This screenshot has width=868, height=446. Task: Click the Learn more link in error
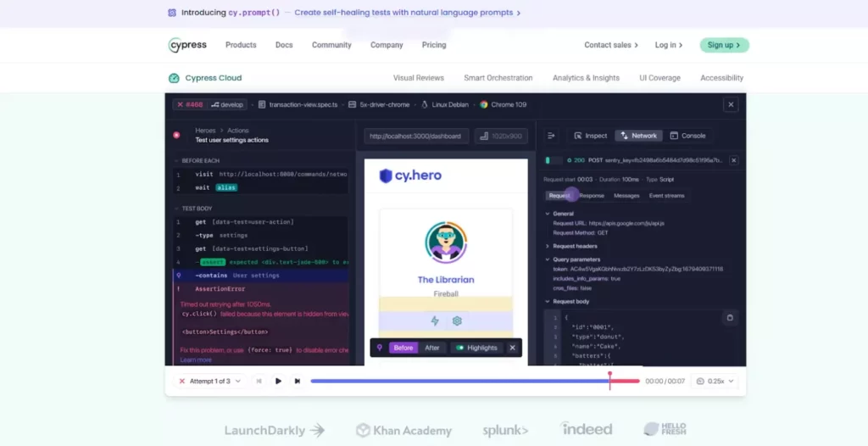[x=196, y=360]
